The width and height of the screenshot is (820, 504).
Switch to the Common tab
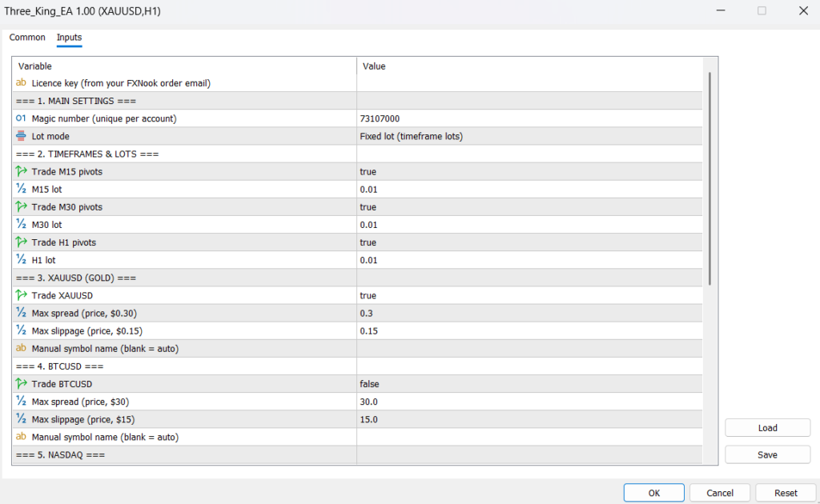tap(27, 38)
